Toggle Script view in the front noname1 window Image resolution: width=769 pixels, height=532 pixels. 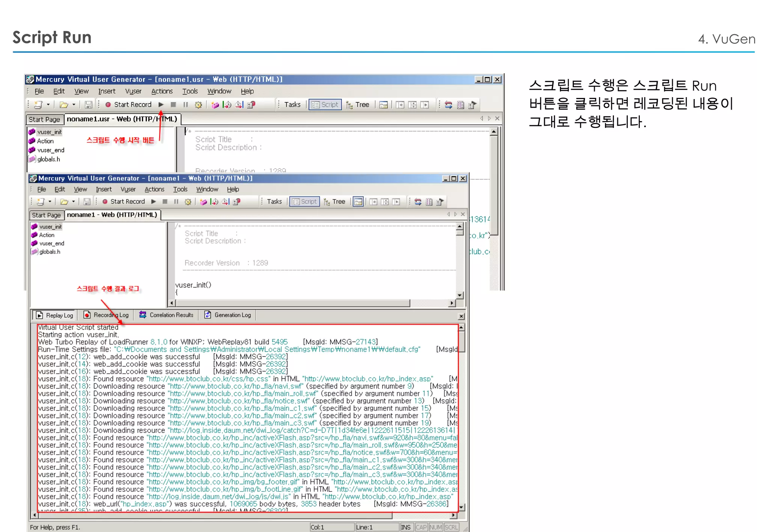[305, 201]
